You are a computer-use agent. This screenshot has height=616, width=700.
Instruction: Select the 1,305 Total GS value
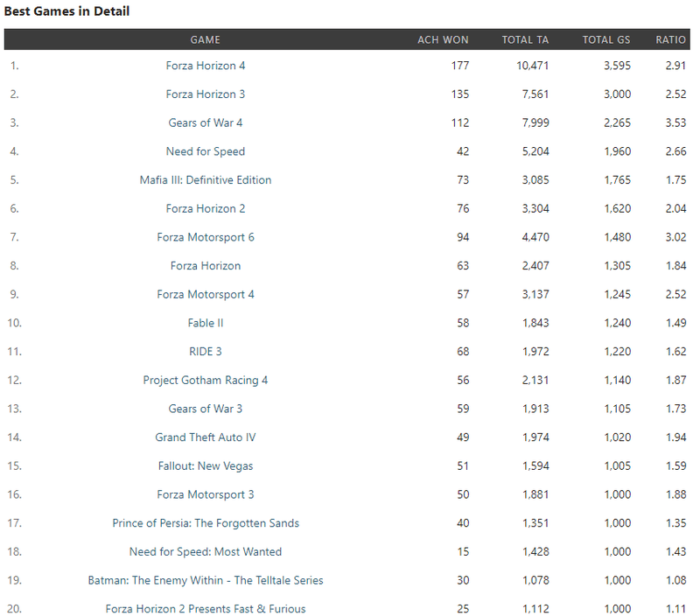tap(618, 266)
